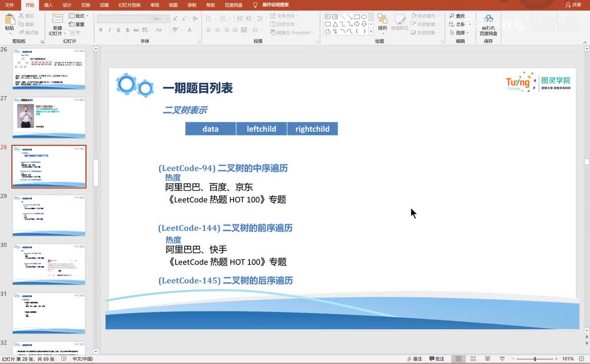Toggle Italic formatting button
This screenshot has width=590, height=364.
coord(109,30)
